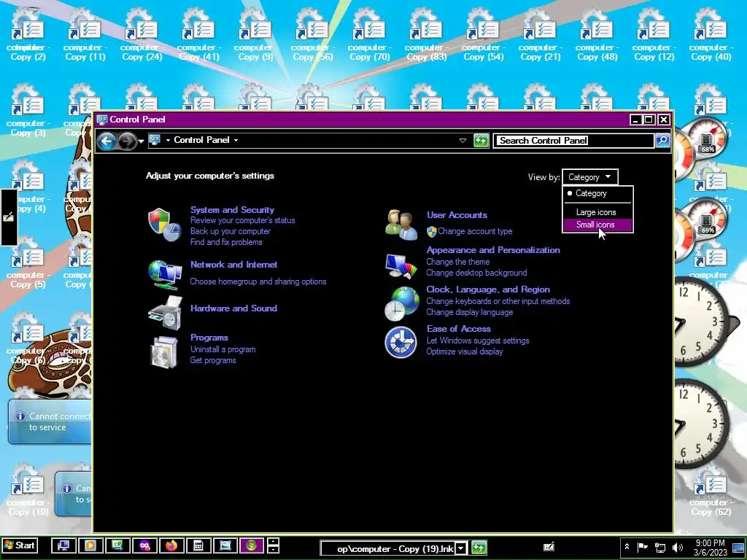The image size is (747, 560).
Task: Open Back up your computer
Action: 230,231
